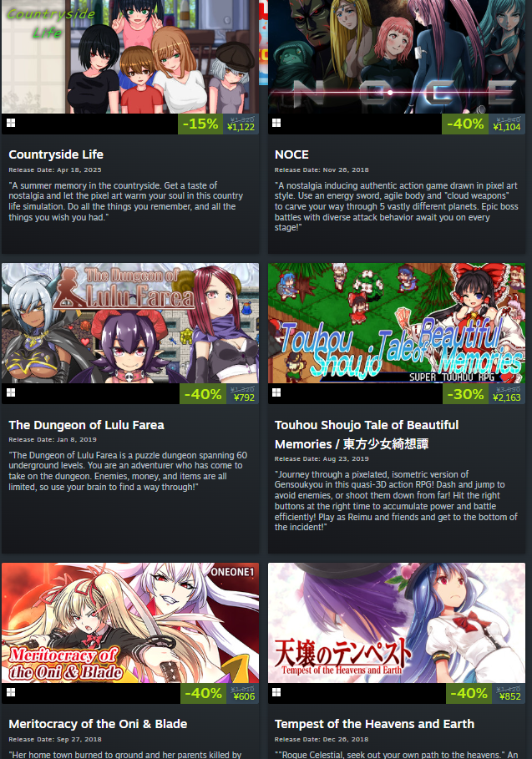Open the NOCE game banner image
Screen dimensions: 532x759
coord(397,57)
